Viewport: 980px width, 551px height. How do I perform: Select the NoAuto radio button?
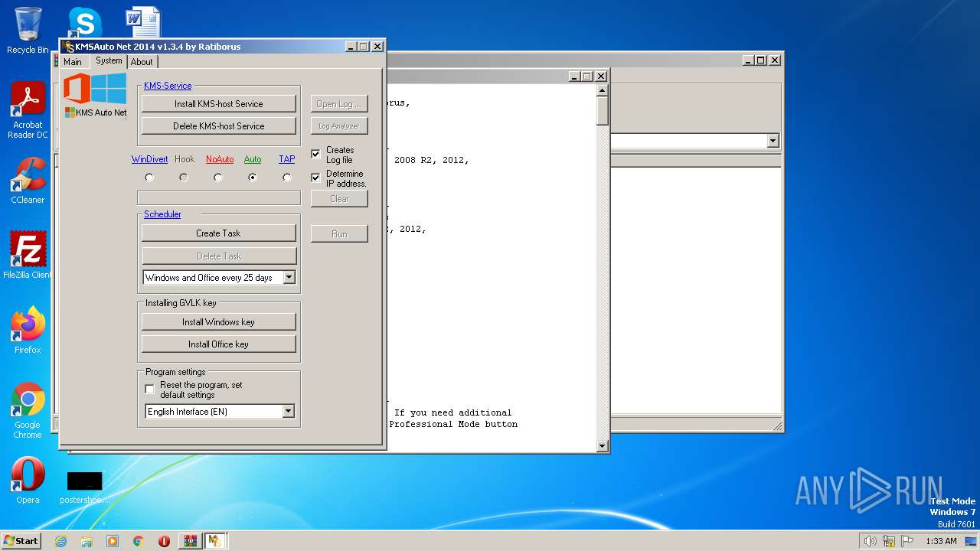218,178
